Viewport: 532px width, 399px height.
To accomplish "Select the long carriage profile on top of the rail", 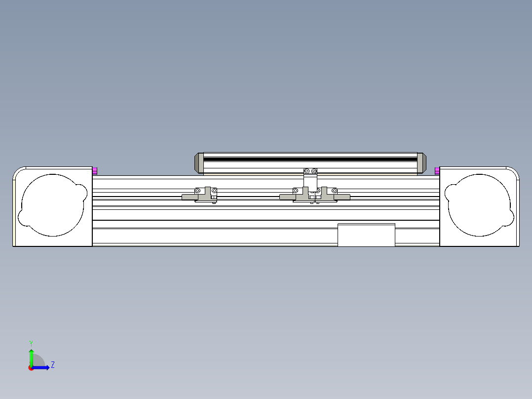I will [x=310, y=163].
